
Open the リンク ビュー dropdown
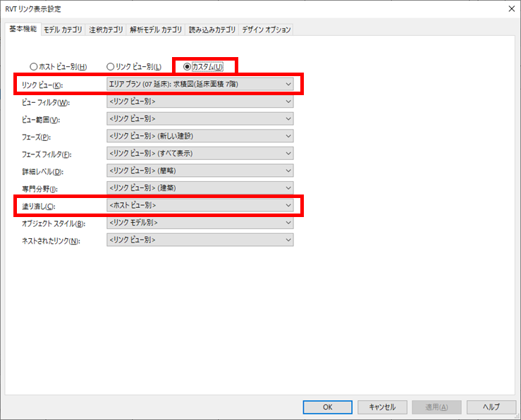[x=200, y=85]
